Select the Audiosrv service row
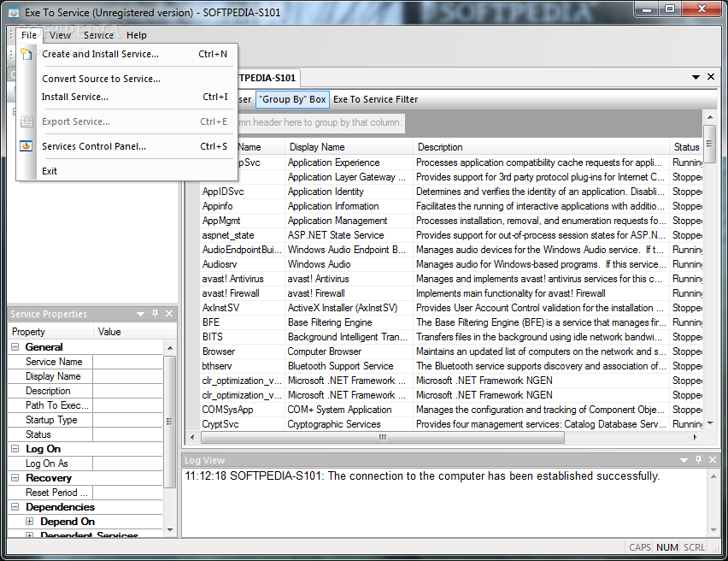 451,264
